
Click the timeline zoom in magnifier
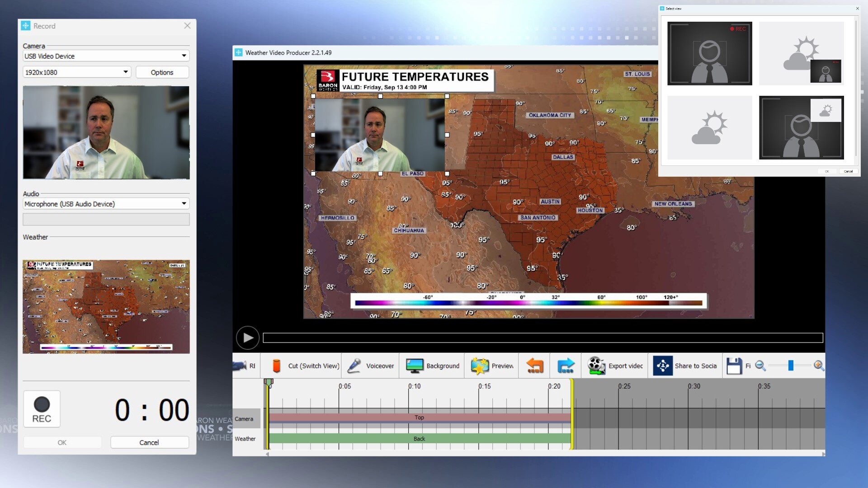click(x=819, y=366)
